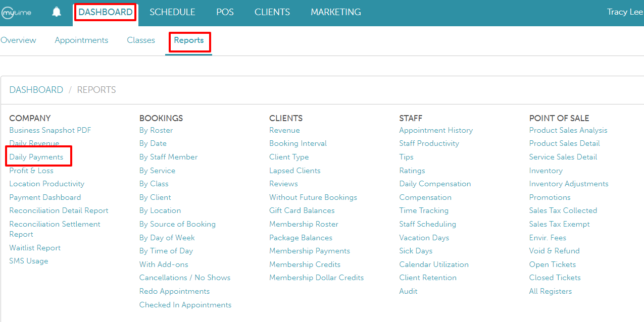Screen dimensions: 644x322
Task: Open the Staff Productivity report
Action: point(429,143)
